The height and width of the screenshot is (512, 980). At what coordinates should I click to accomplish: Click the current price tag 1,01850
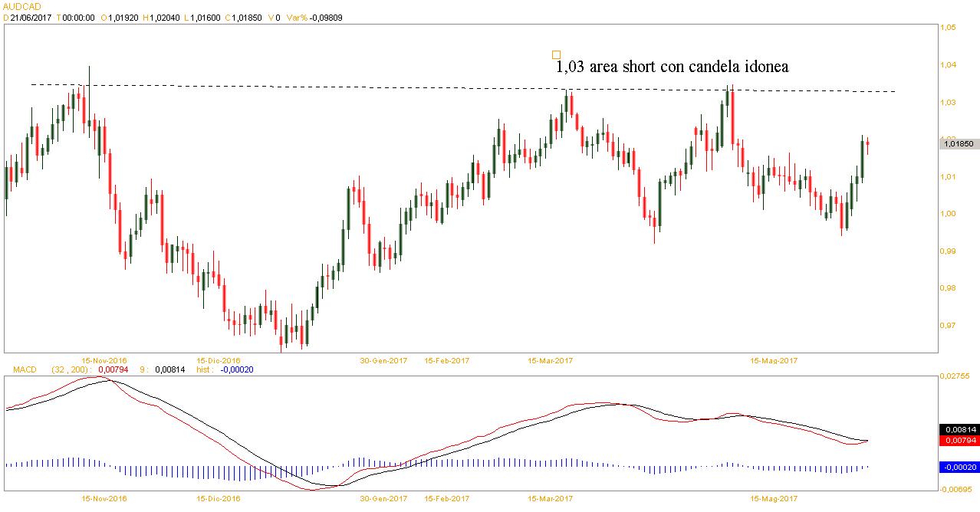point(959,143)
